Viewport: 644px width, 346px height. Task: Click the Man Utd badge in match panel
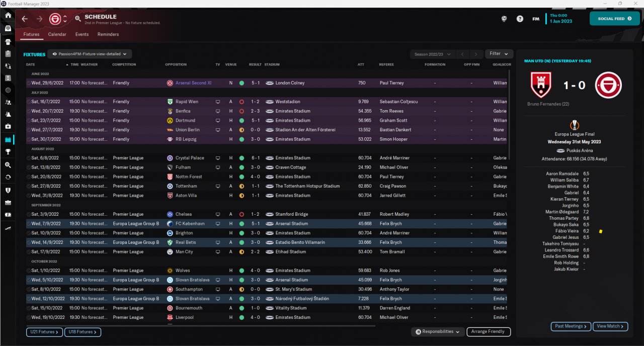coord(542,85)
